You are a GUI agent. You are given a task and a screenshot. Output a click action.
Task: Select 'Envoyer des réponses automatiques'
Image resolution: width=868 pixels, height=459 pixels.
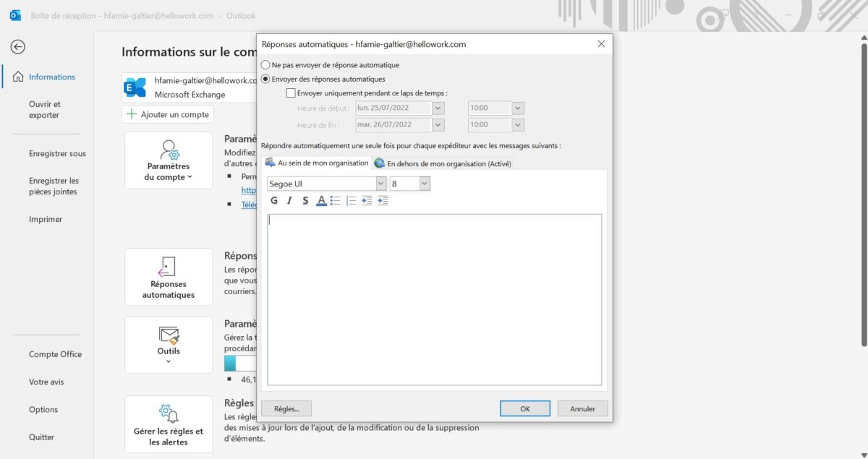(266, 78)
